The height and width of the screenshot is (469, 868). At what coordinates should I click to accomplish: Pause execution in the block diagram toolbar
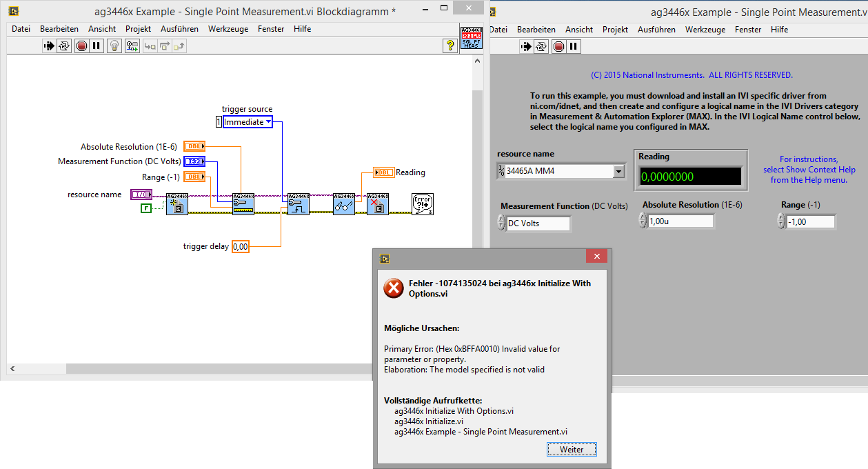tap(97, 46)
